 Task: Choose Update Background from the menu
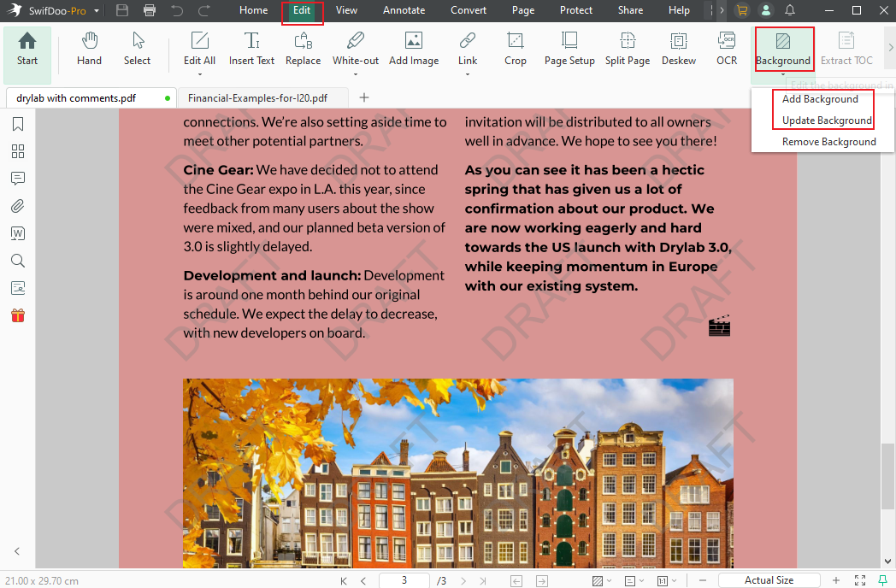(823, 121)
